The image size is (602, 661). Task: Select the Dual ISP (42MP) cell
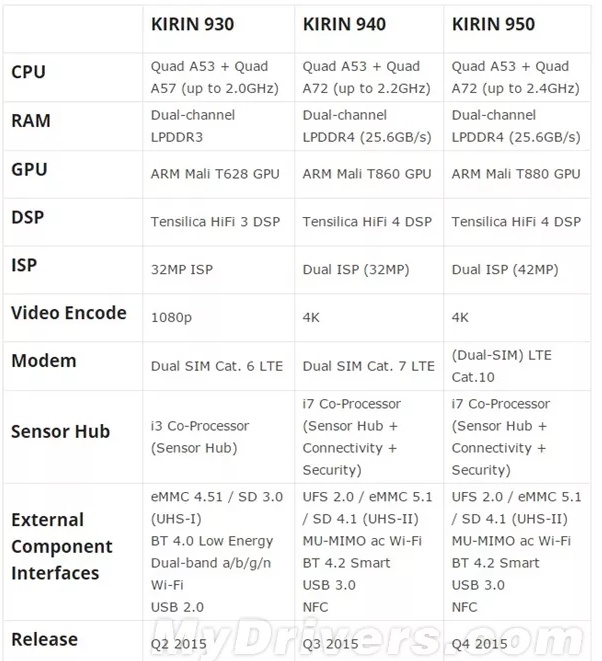click(505, 270)
